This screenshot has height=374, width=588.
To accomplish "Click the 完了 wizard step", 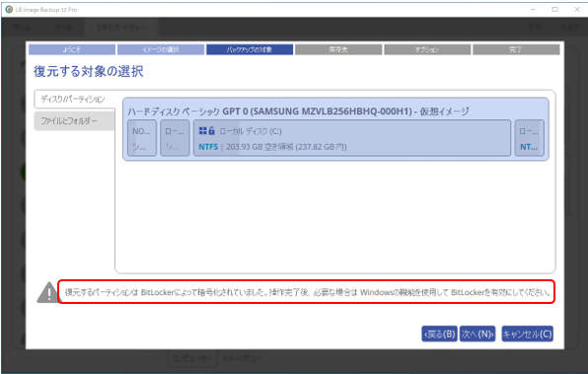I will 516,49.
